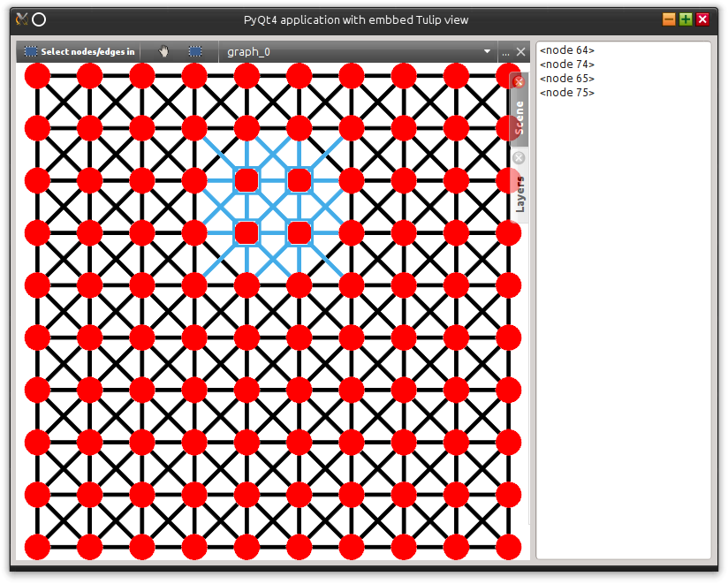
Task: Click the gray X on Layers tab
Action: (519, 158)
